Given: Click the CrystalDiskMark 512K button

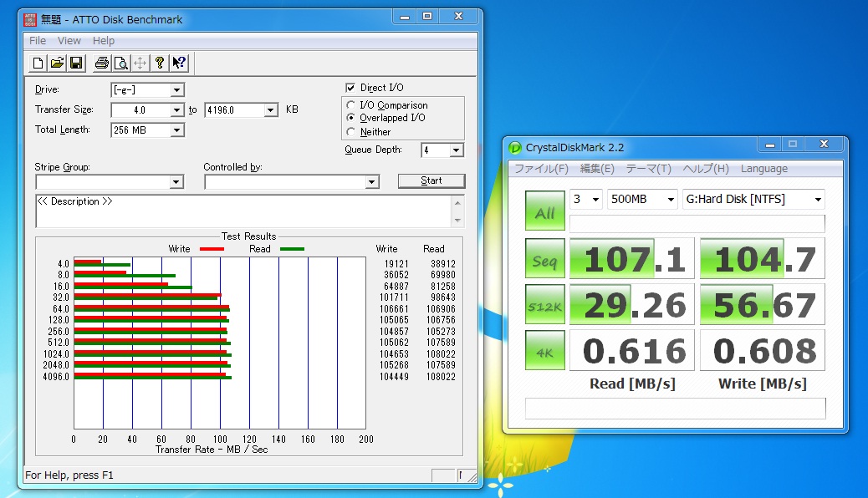Looking at the screenshot, I should pyautogui.click(x=544, y=304).
